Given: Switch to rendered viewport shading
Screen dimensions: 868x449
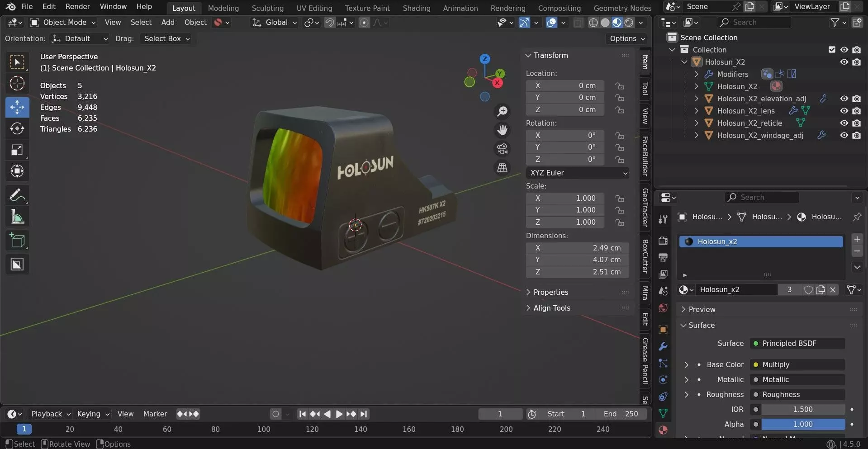Looking at the screenshot, I should pyautogui.click(x=629, y=23).
